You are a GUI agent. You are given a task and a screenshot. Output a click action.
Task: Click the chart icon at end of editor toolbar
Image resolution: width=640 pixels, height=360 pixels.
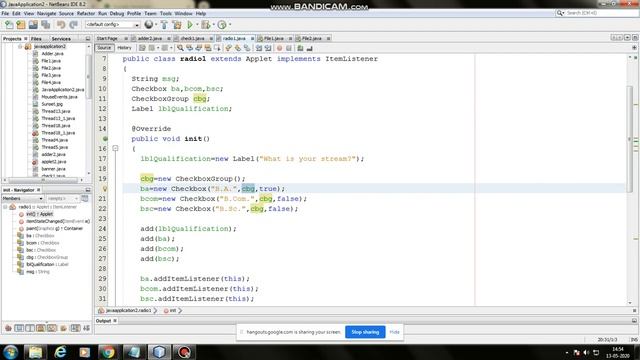309,48
